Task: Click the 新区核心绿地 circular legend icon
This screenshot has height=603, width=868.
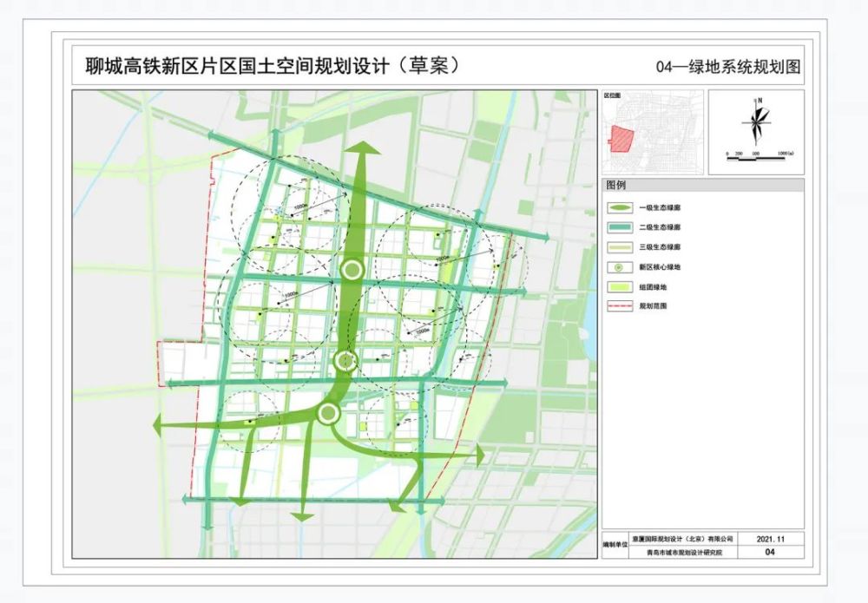Action: pos(619,266)
